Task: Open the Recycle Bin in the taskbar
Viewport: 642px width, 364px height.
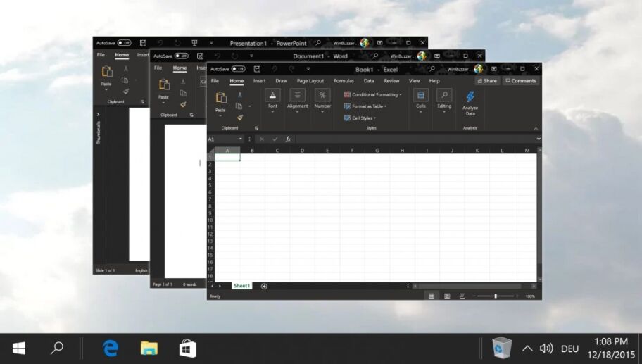Action: coord(501,348)
